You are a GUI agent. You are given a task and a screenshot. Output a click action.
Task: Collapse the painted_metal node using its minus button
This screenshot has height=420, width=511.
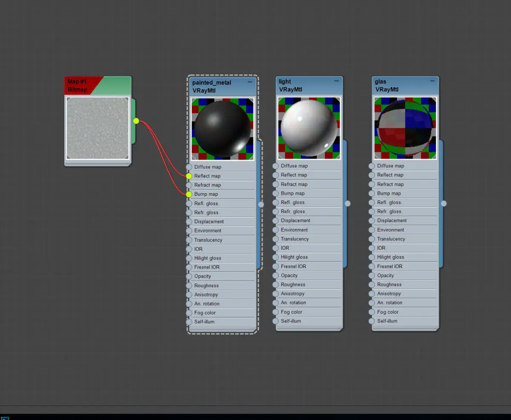click(x=250, y=82)
